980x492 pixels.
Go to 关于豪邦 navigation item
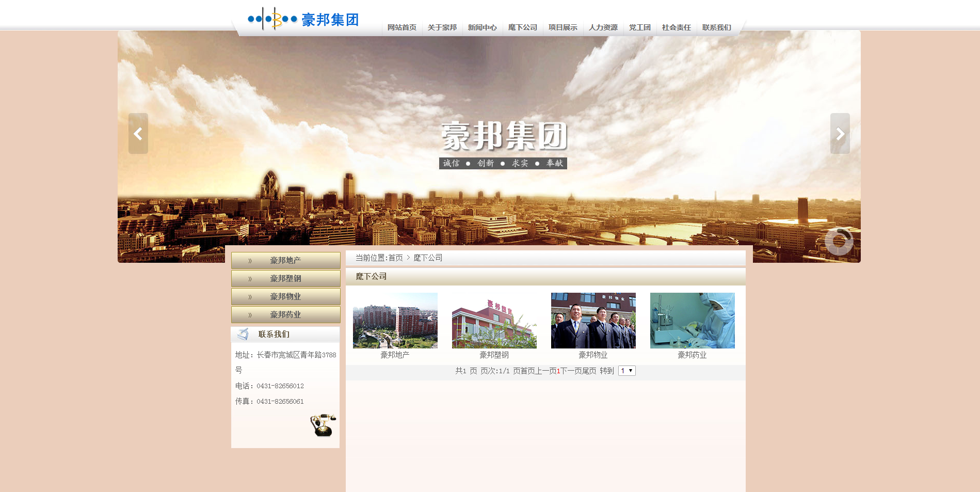click(442, 27)
